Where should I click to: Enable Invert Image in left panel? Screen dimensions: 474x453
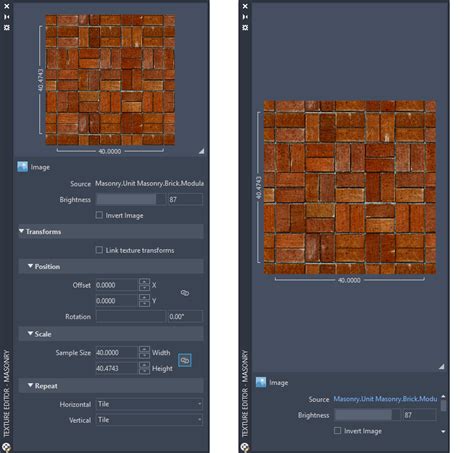[99, 215]
